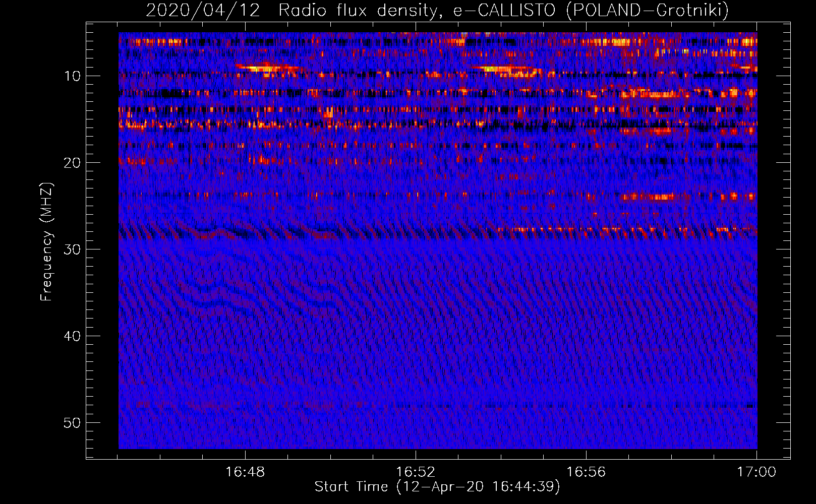The image size is (816, 504).
Task: Click the 40 MHz frequency tick label
Action: [x=73, y=336]
